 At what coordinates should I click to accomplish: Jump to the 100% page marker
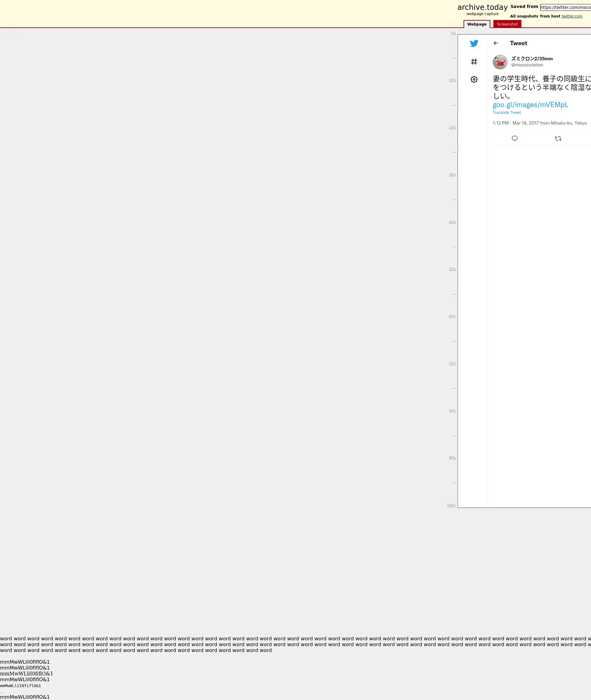(x=451, y=506)
